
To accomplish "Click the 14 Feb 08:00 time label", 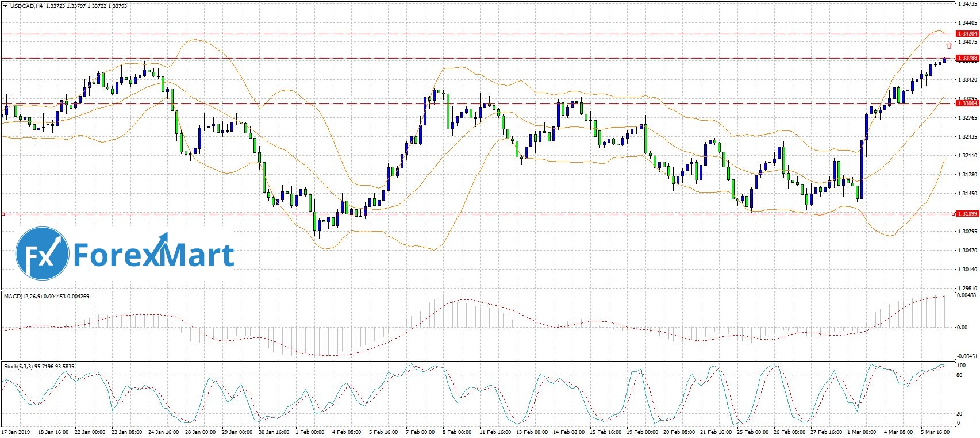I will pyautogui.click(x=568, y=432).
